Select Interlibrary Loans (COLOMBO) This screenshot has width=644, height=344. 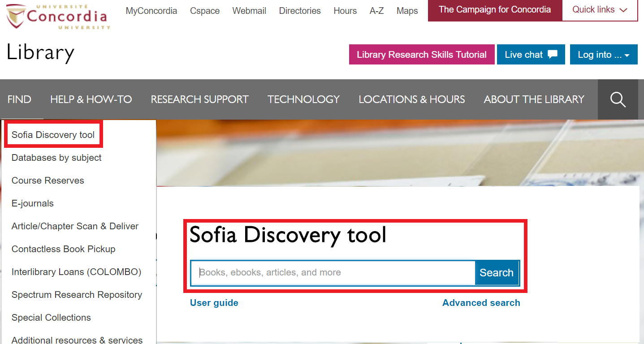tap(76, 272)
